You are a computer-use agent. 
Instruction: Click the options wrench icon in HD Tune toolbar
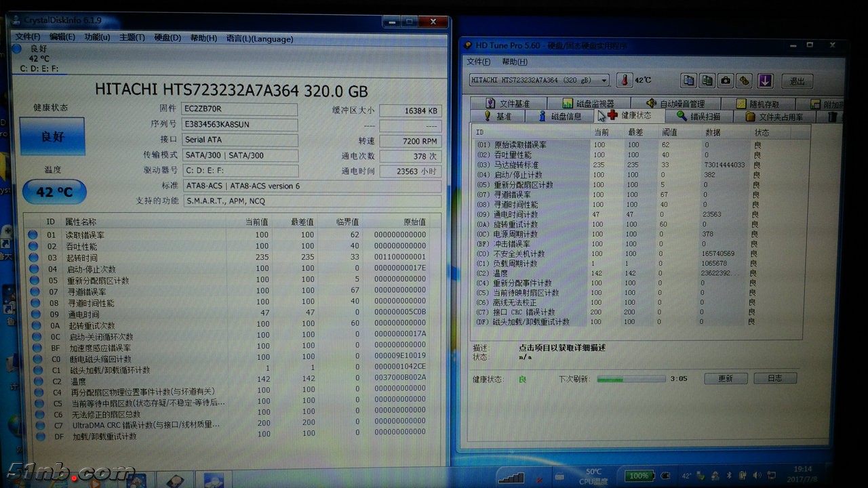click(x=745, y=81)
